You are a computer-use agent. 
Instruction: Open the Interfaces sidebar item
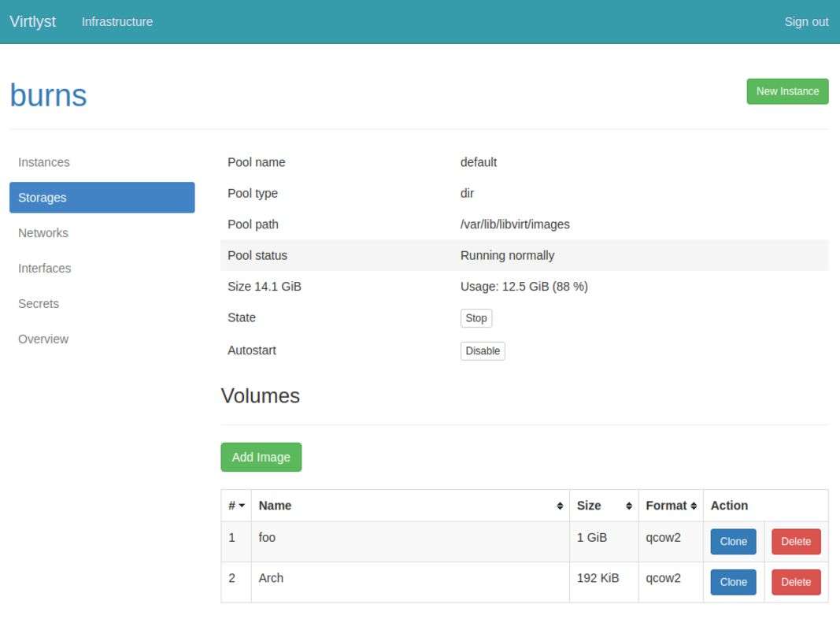(x=45, y=269)
